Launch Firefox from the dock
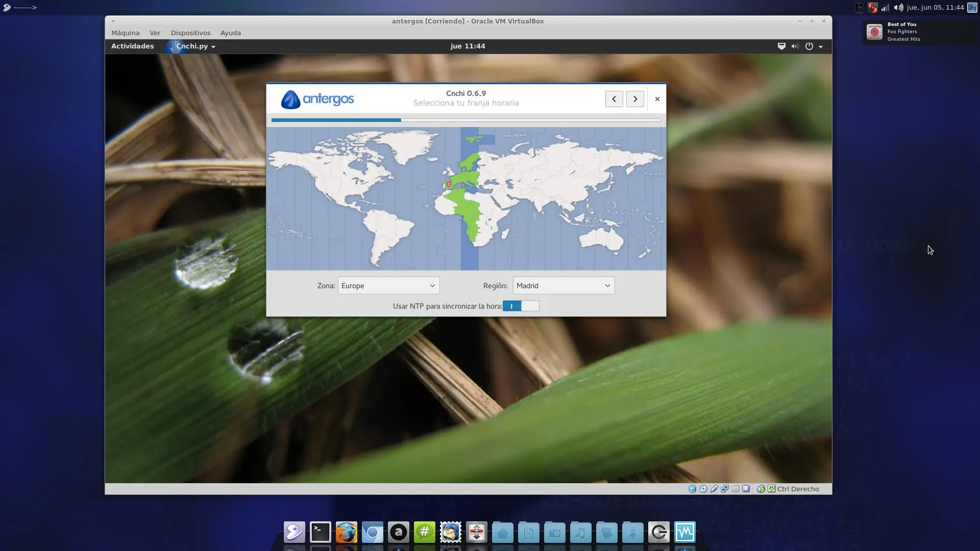 347,532
